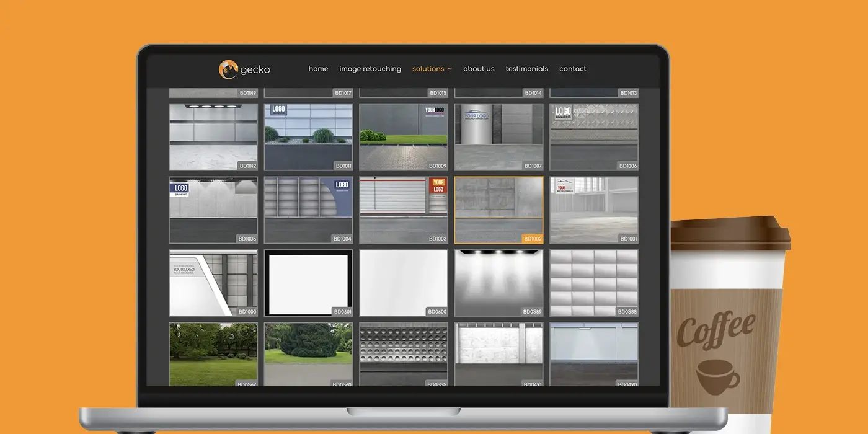Choose the park lawn BD0567 backdrop
Image resolution: width=868 pixels, height=434 pixels.
(213, 354)
